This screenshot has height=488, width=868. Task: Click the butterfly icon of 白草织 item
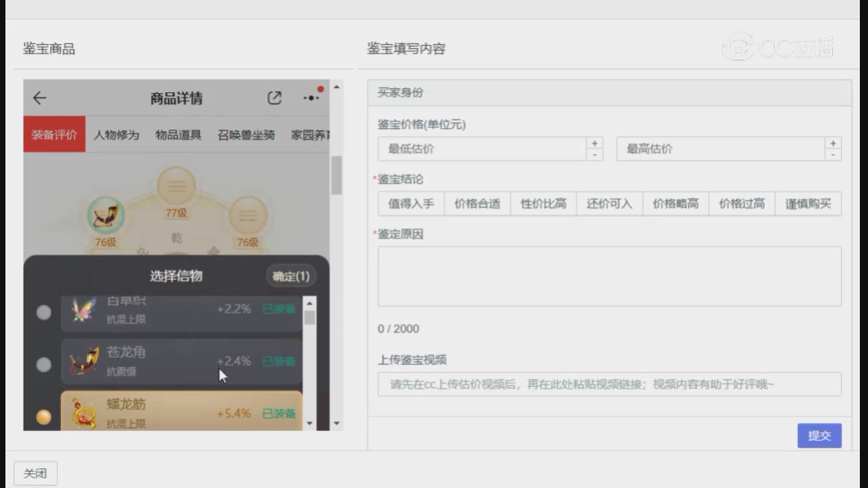coord(84,310)
